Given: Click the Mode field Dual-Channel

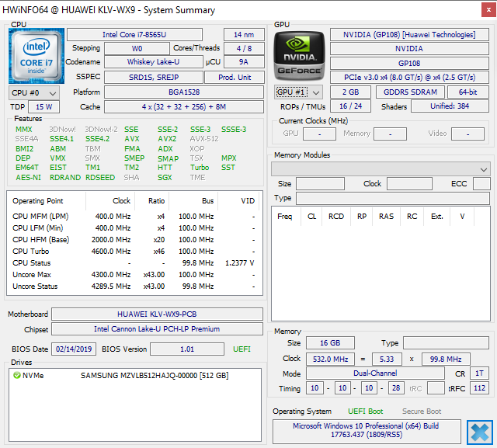Looking at the screenshot, I should pyautogui.click(x=375, y=373).
